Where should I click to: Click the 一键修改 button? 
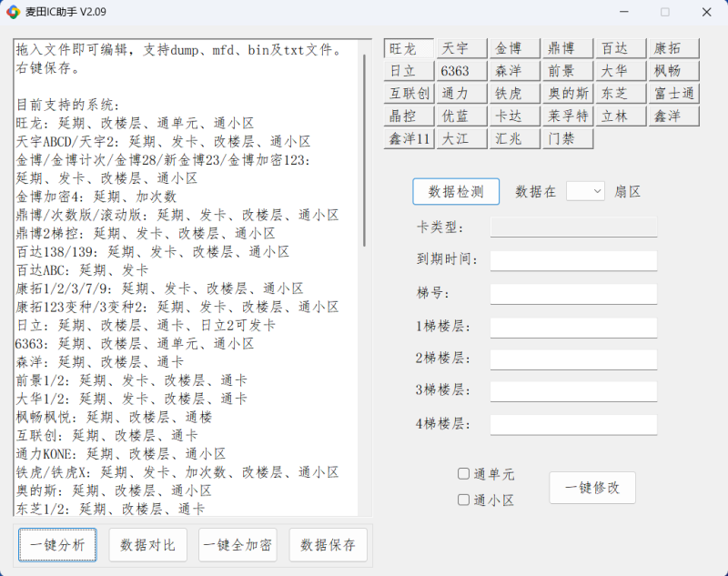tap(592, 488)
